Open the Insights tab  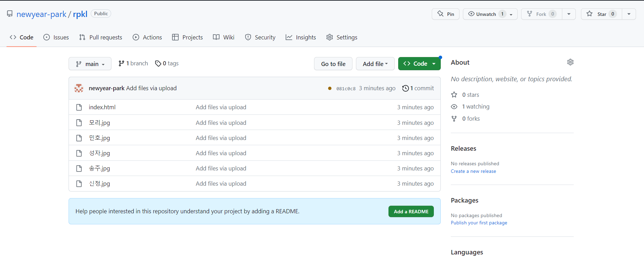click(301, 37)
